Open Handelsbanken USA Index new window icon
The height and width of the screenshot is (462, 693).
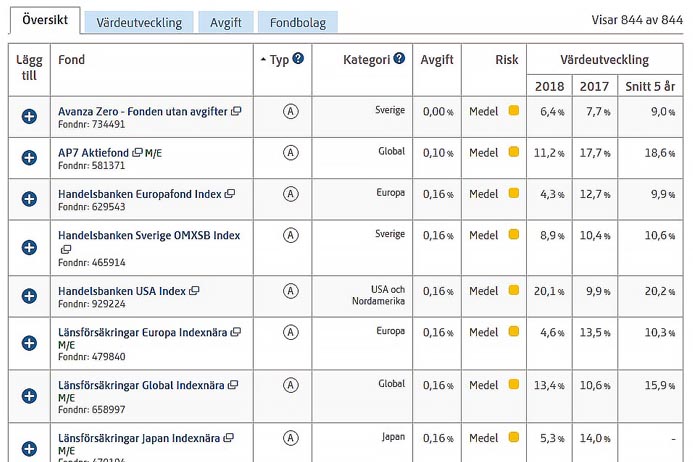194,290
